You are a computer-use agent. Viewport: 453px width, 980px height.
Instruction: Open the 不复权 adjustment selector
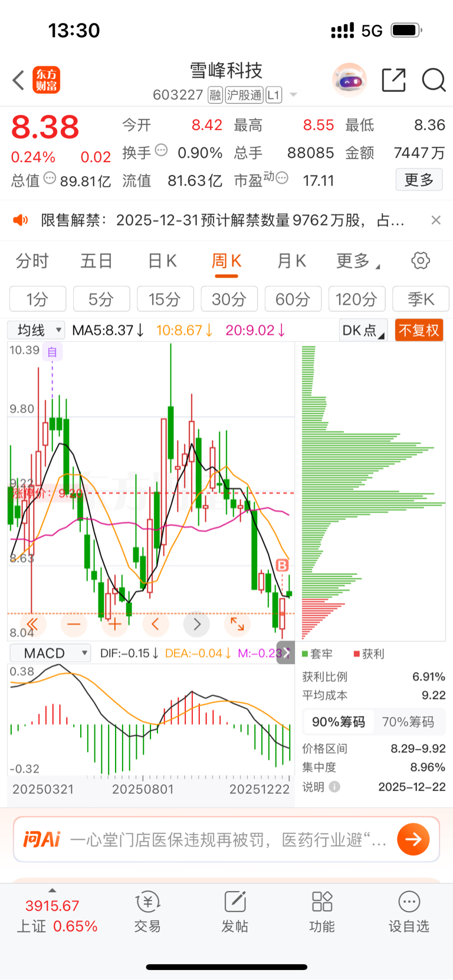419,330
